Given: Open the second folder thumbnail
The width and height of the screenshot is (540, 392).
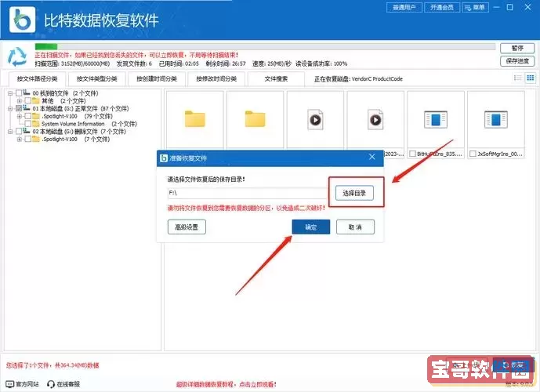Looking at the screenshot, I should 256,119.
